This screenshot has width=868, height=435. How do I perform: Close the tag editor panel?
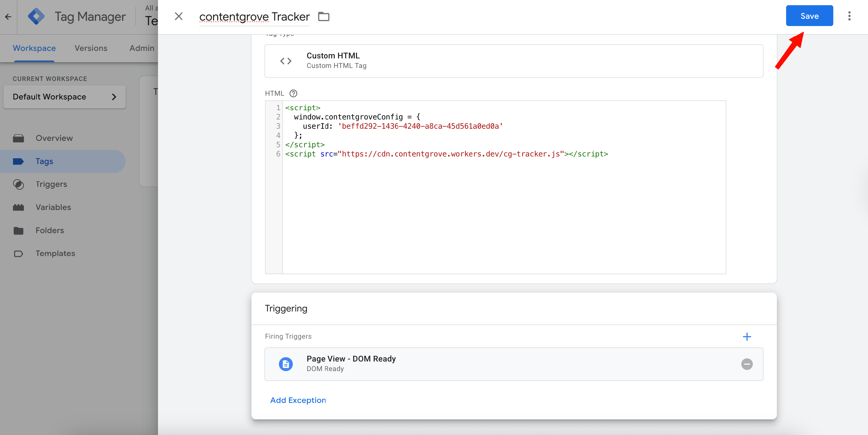179,16
